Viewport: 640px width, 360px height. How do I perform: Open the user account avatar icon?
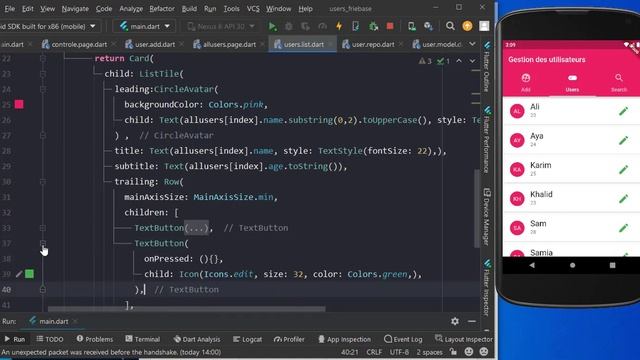[x=484, y=26]
